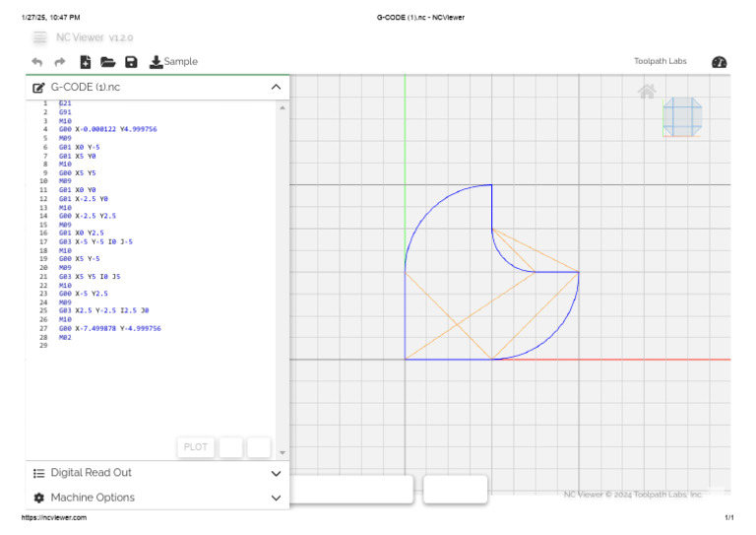The image size is (756, 535).
Task: Open the hamburger menu beside NC Viewer
Action: click(39, 37)
